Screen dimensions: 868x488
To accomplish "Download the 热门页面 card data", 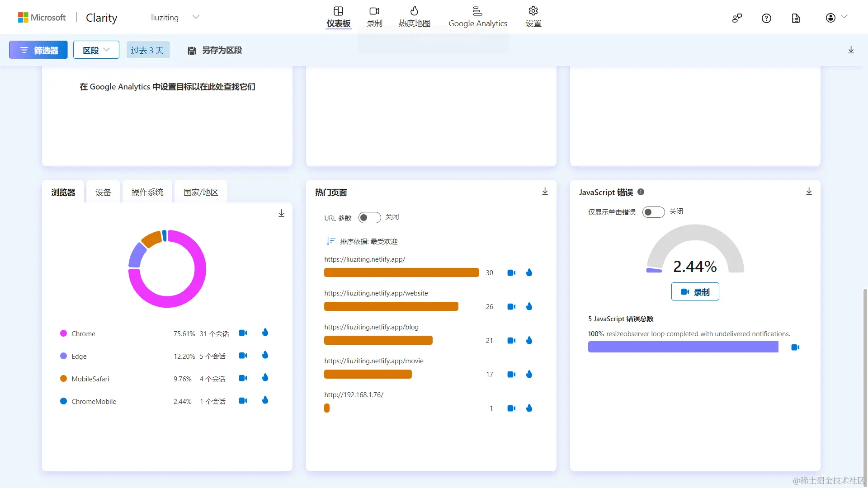I will tap(545, 192).
